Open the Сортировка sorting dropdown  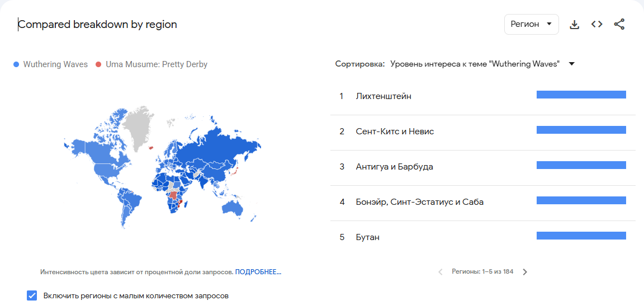475,64
